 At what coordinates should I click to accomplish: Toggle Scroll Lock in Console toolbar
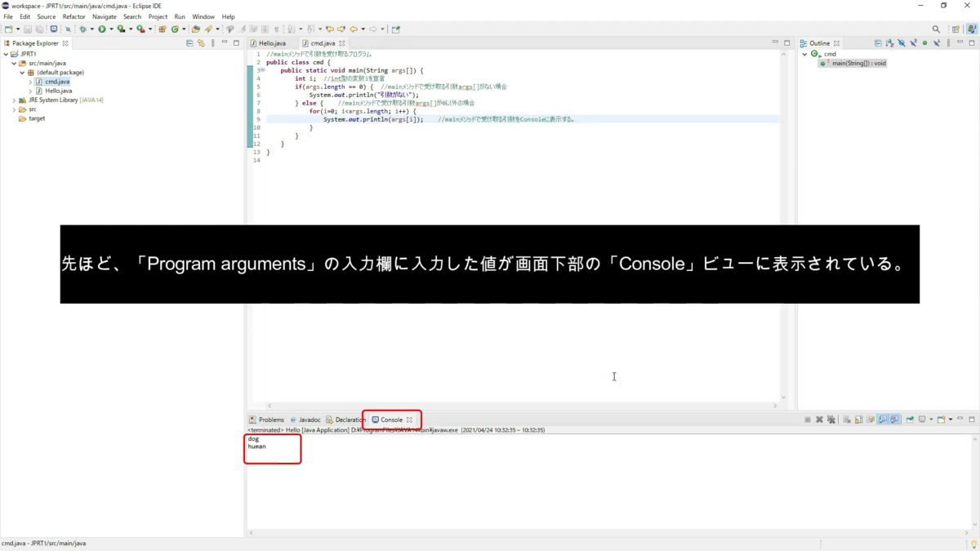(x=858, y=419)
